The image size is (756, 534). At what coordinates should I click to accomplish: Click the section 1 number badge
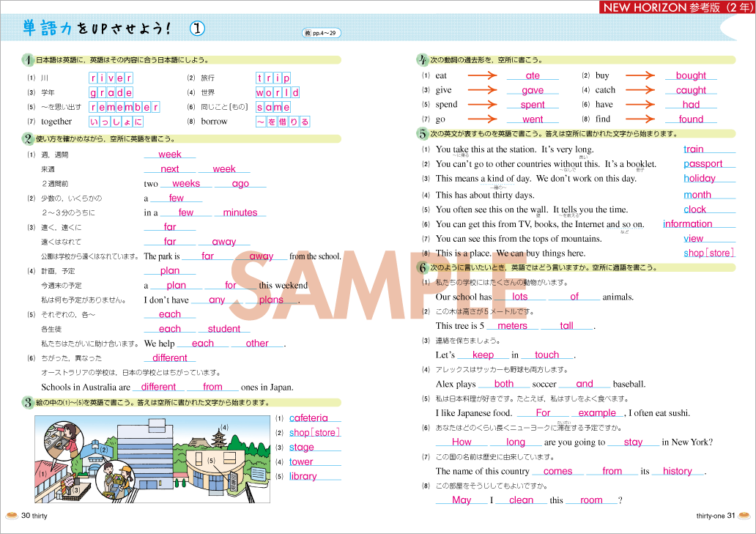pyautogui.click(x=27, y=60)
